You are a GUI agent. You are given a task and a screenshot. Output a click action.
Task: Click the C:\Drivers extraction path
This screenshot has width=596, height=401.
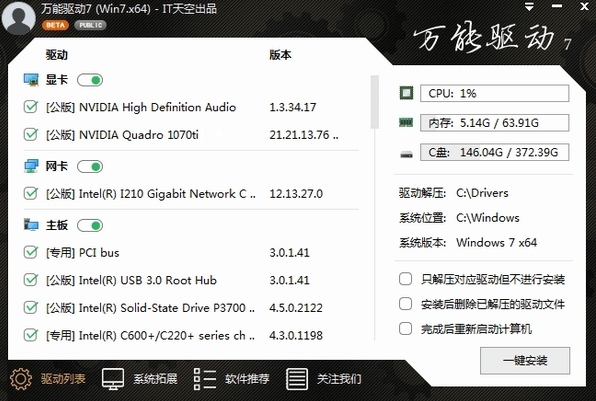[x=482, y=193]
